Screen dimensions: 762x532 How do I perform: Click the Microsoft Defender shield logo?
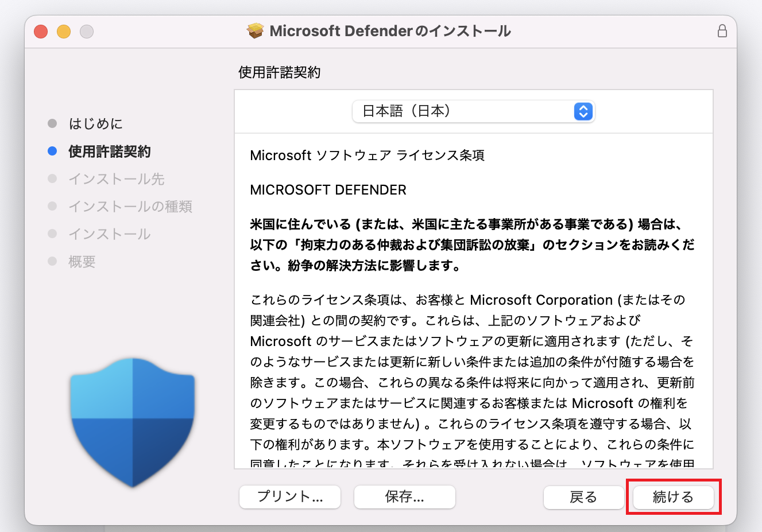coord(133,422)
